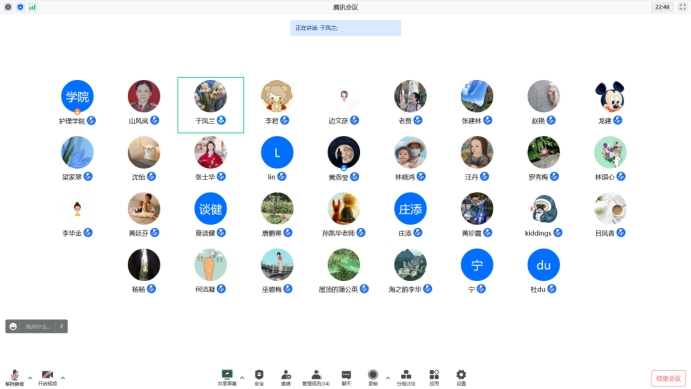
Task: Select the highlighted speaker 于凤兰 tile
Action: pos(211,105)
